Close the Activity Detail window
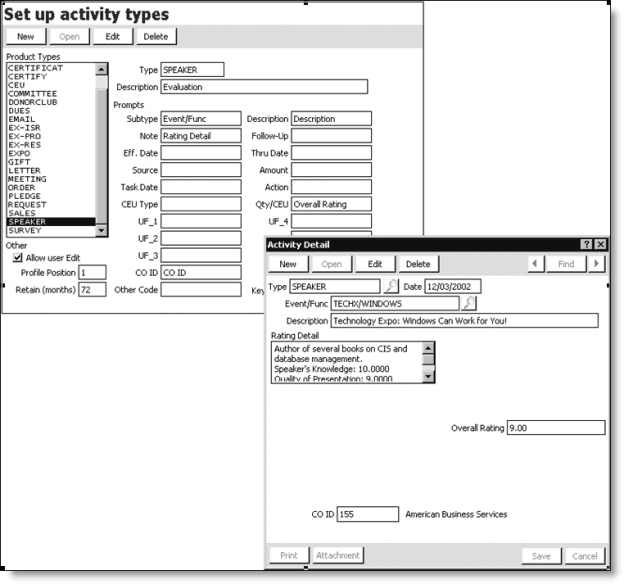 (601, 244)
